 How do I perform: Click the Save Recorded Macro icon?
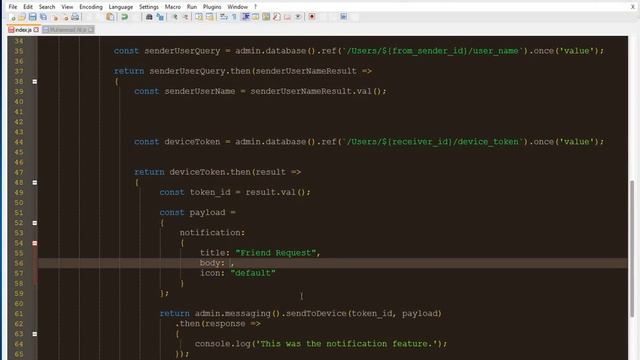tap(344, 17)
